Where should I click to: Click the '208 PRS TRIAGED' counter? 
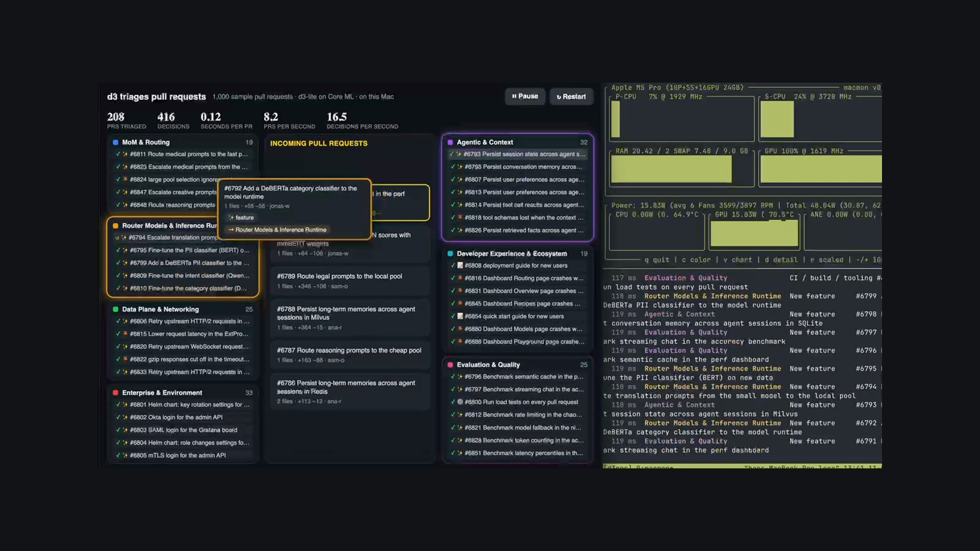[x=126, y=120]
